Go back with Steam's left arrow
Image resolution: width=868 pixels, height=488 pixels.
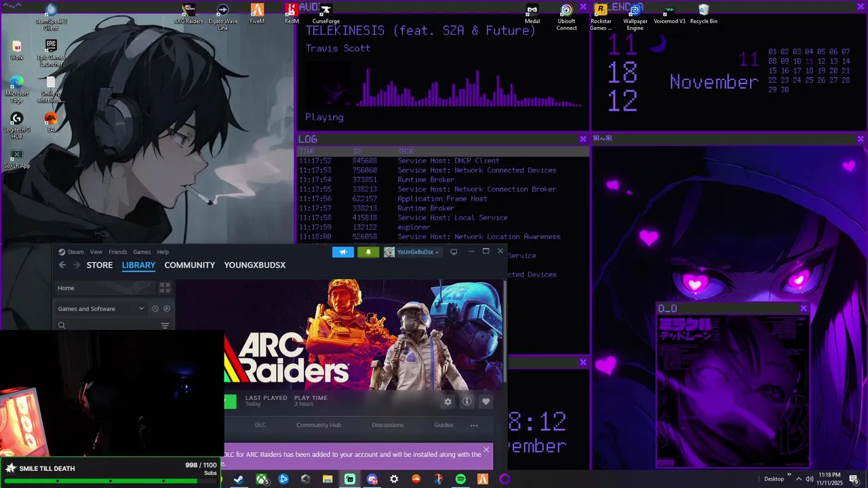tap(62, 265)
